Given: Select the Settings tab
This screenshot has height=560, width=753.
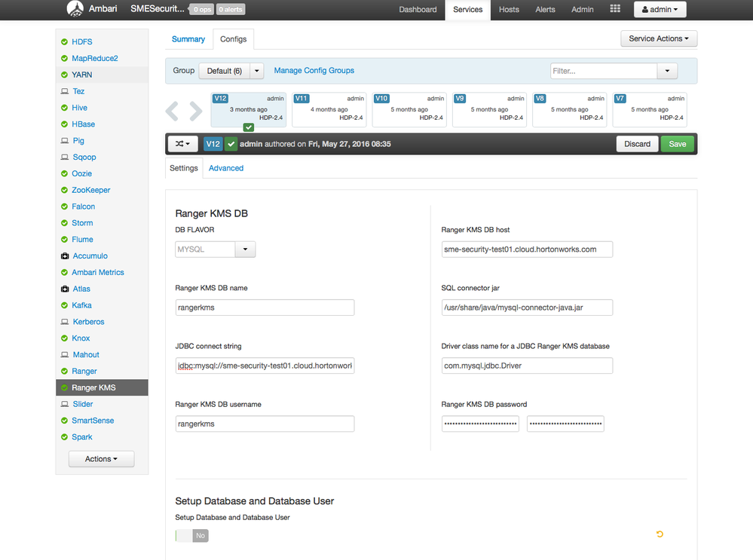Looking at the screenshot, I should point(183,168).
